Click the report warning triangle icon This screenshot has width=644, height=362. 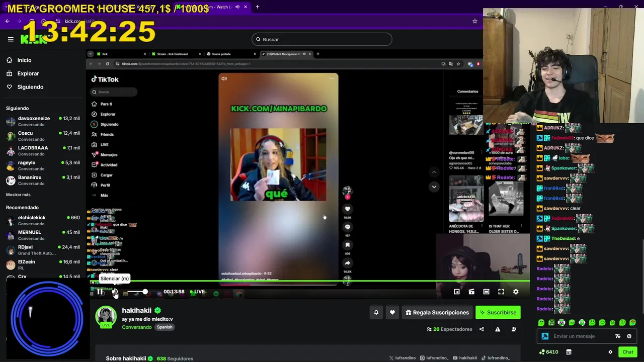click(498, 329)
